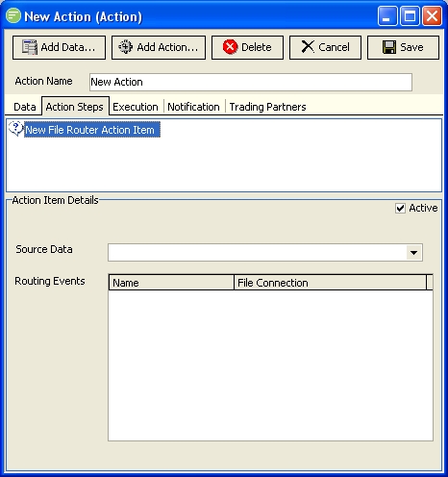Maximize the New Action window
Image resolution: width=448 pixels, height=477 pixels.
click(x=410, y=16)
